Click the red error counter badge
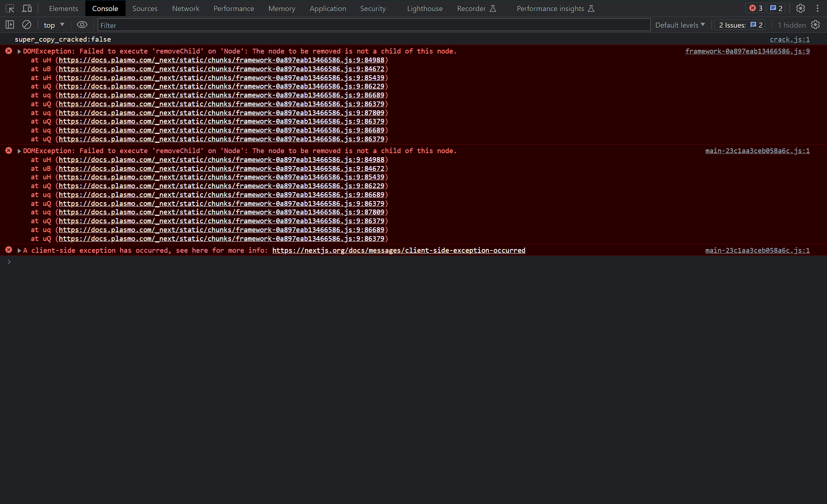 tap(755, 8)
